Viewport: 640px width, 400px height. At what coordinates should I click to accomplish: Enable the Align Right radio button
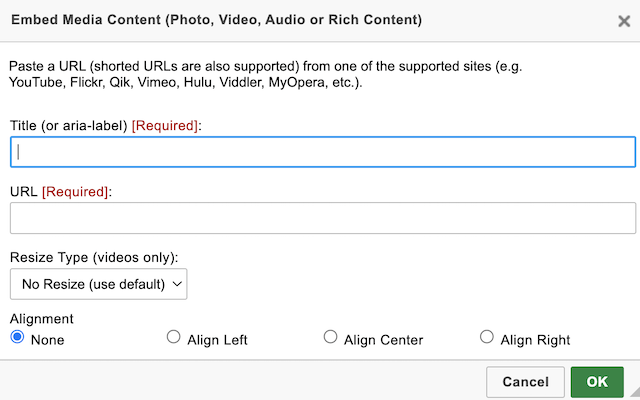tap(487, 338)
